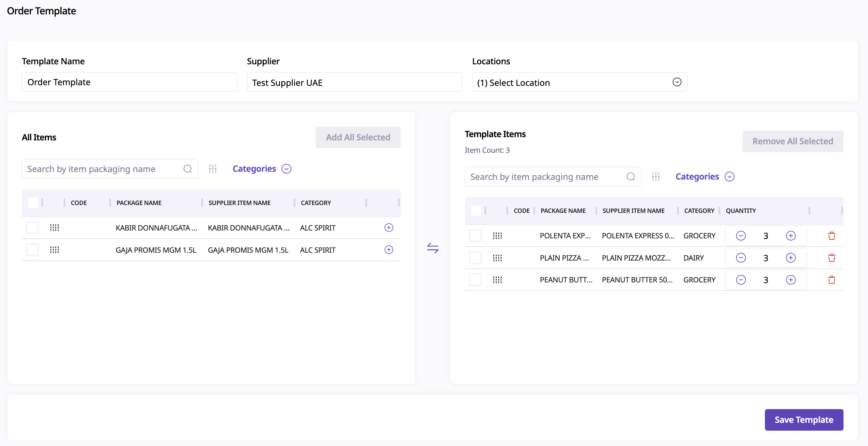The height and width of the screenshot is (446, 868).
Task: Expand Categories in All Items panel
Action: pos(261,168)
